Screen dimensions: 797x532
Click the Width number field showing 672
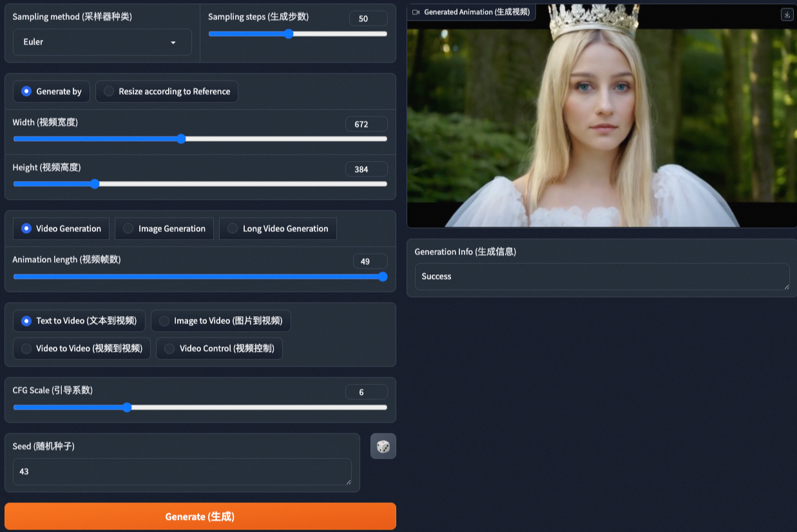(x=367, y=124)
